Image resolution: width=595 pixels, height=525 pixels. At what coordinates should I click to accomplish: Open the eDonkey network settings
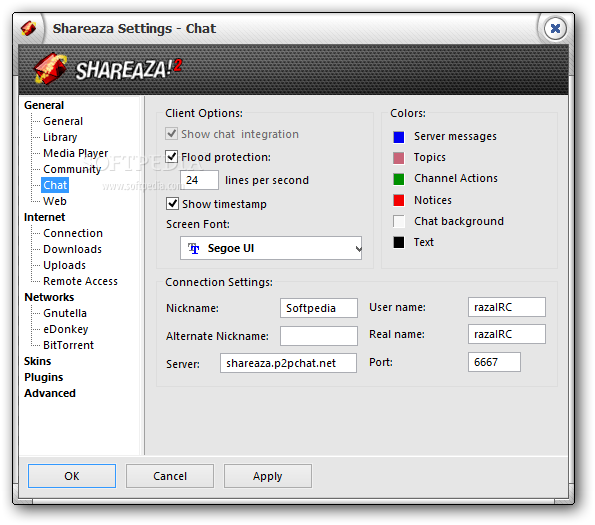[x=66, y=329]
